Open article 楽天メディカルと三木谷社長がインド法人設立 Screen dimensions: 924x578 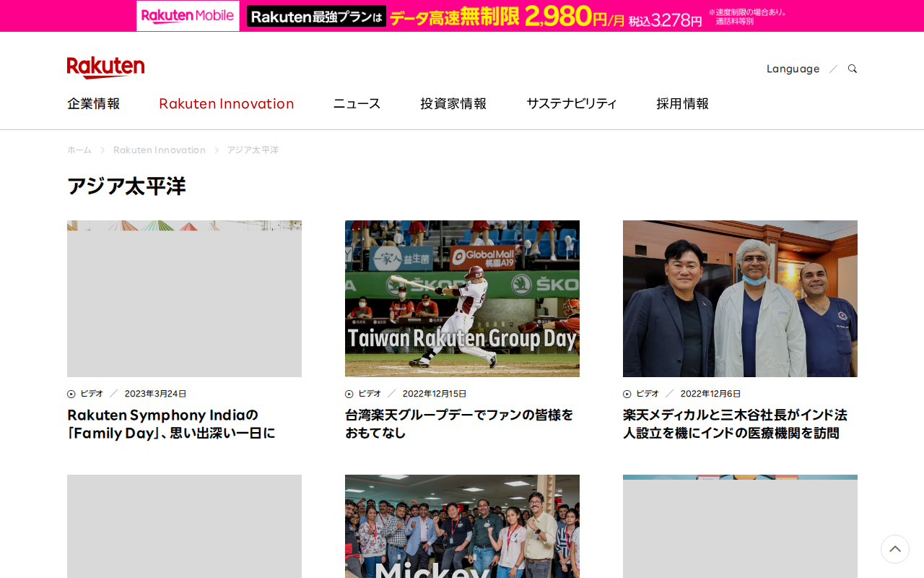(735, 424)
